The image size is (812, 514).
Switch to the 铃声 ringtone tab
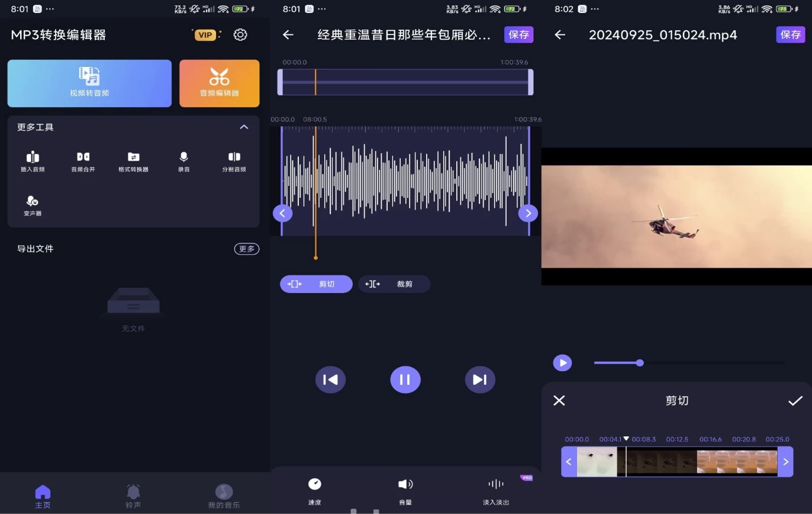[133, 496]
